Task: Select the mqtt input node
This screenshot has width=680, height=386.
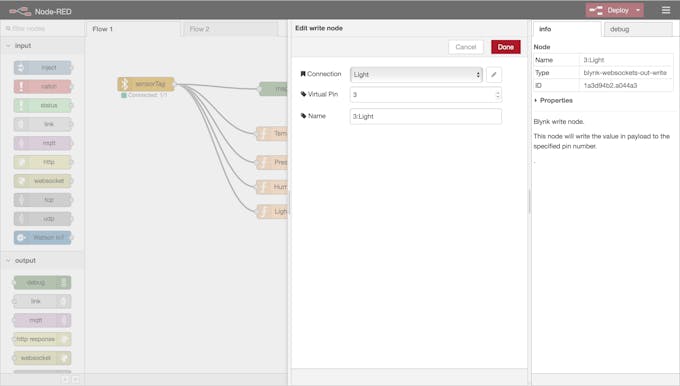Action: coord(42,143)
